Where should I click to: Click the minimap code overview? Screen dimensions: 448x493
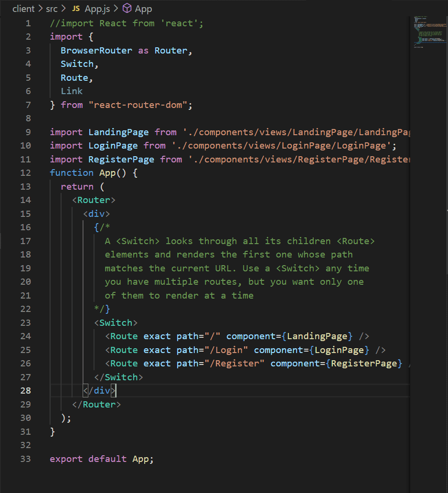(x=430, y=32)
